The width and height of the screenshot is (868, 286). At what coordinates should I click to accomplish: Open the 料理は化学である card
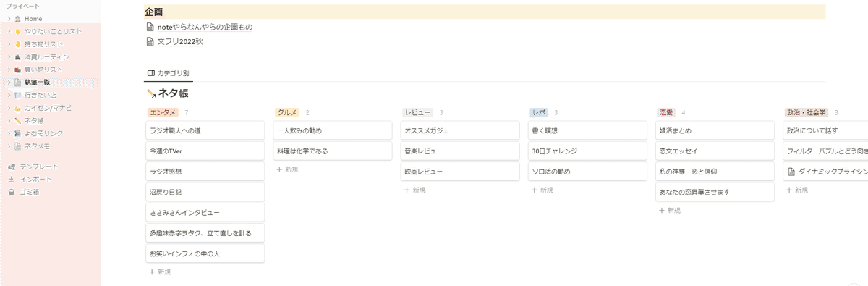[x=332, y=151]
